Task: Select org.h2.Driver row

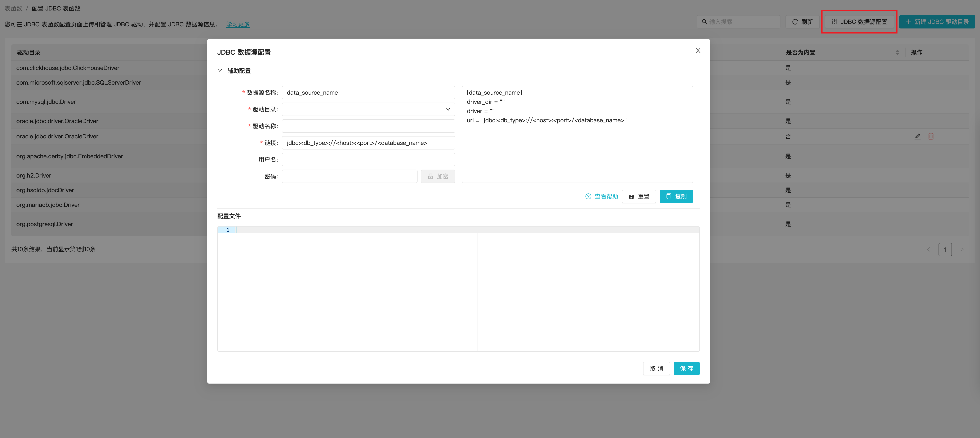Action: tap(490, 175)
